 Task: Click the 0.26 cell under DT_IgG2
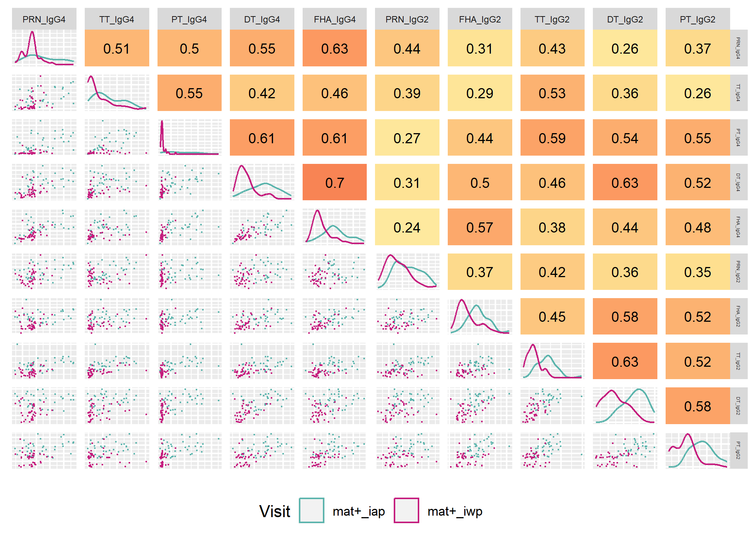625,48
